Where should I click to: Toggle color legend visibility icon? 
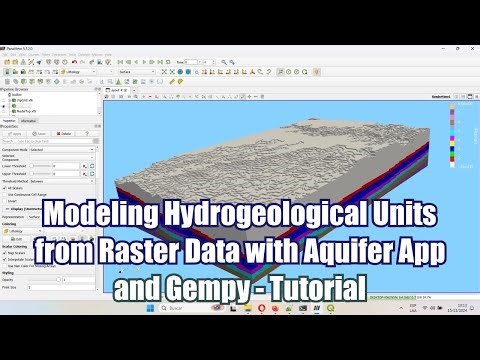point(7,72)
